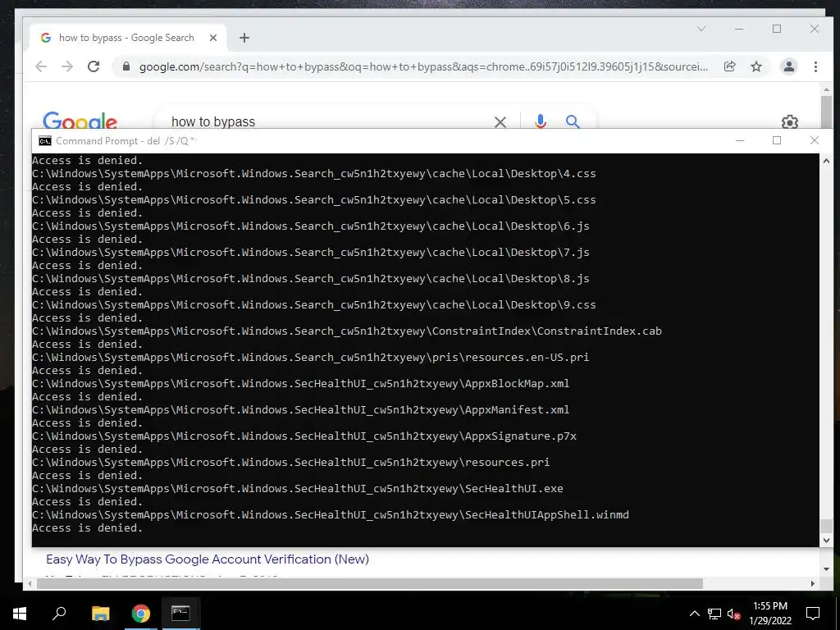Click AppxSignature.p7x path line
Image resolution: width=840 pixels, height=630 pixels.
coord(304,436)
